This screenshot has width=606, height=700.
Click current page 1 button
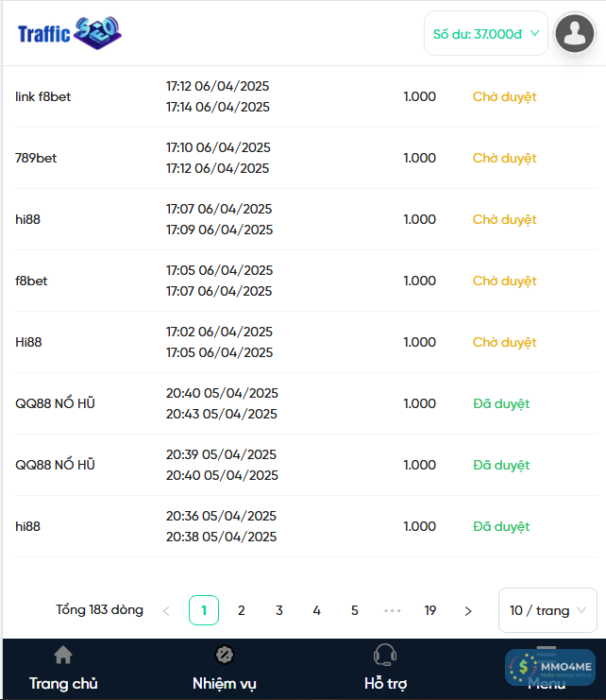point(204,611)
